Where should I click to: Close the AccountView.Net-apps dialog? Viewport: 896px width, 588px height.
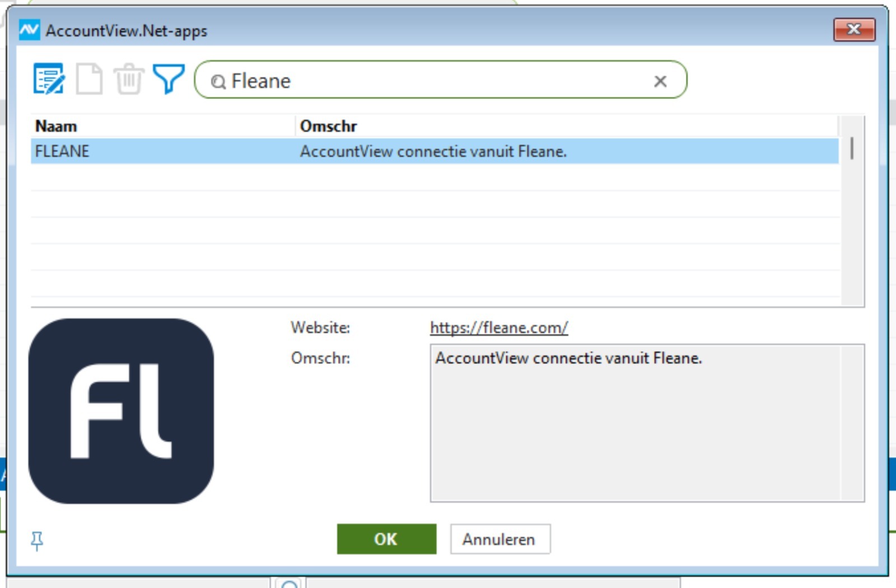(x=853, y=30)
